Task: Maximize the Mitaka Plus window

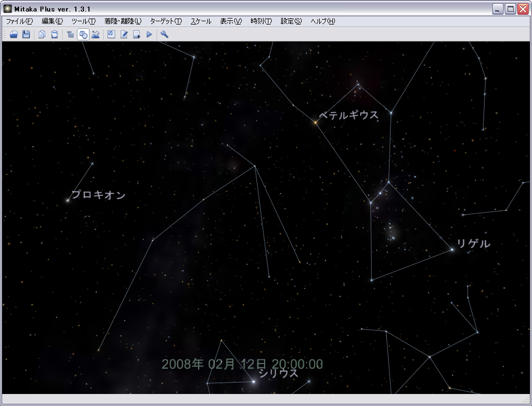Action: pyautogui.click(x=510, y=9)
